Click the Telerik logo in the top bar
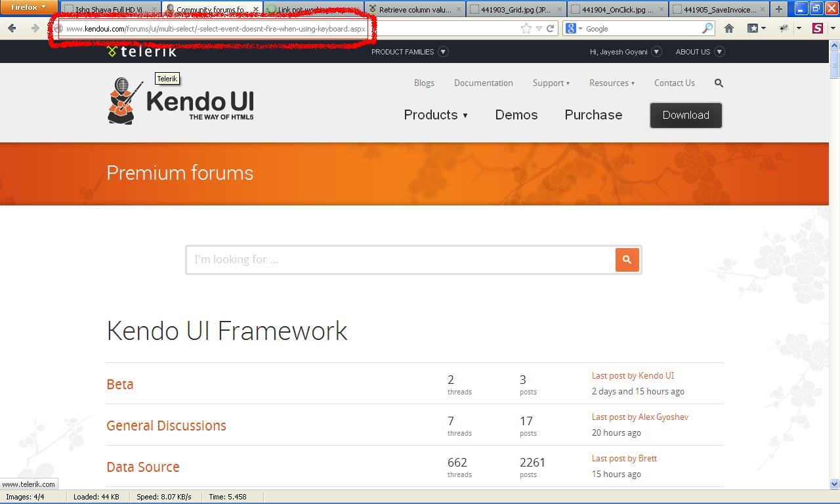This screenshot has height=504, width=840. click(142, 51)
